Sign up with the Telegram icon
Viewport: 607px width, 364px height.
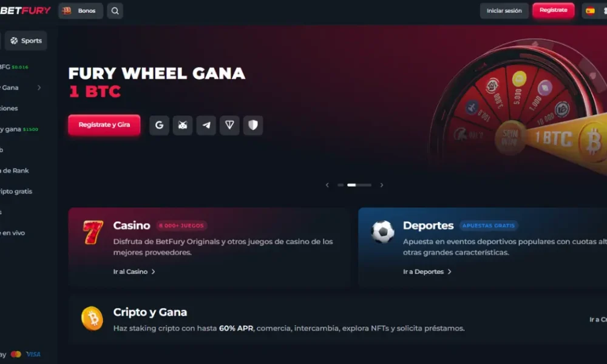206,125
